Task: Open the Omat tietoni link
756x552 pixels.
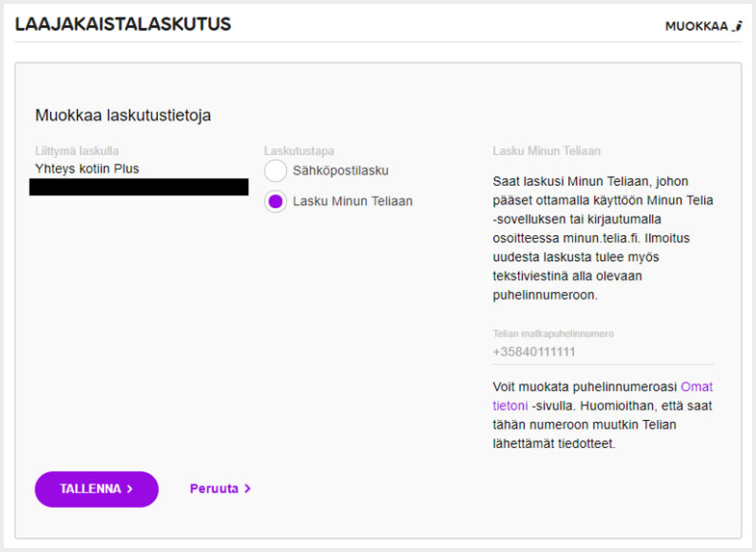Action: click(x=696, y=386)
